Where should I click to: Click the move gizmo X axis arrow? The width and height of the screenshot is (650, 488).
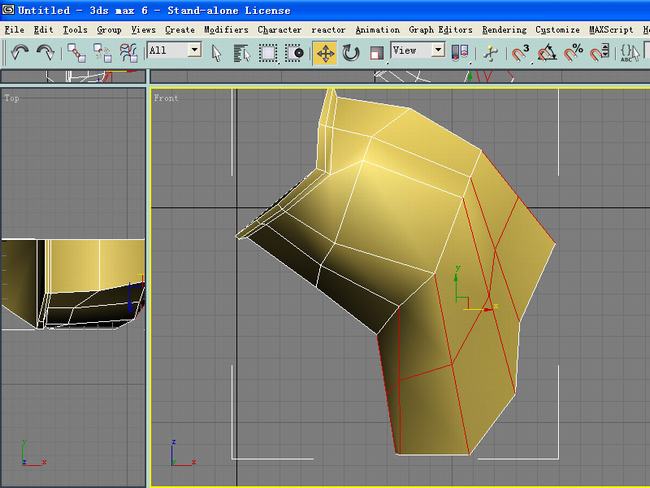pyautogui.click(x=489, y=309)
